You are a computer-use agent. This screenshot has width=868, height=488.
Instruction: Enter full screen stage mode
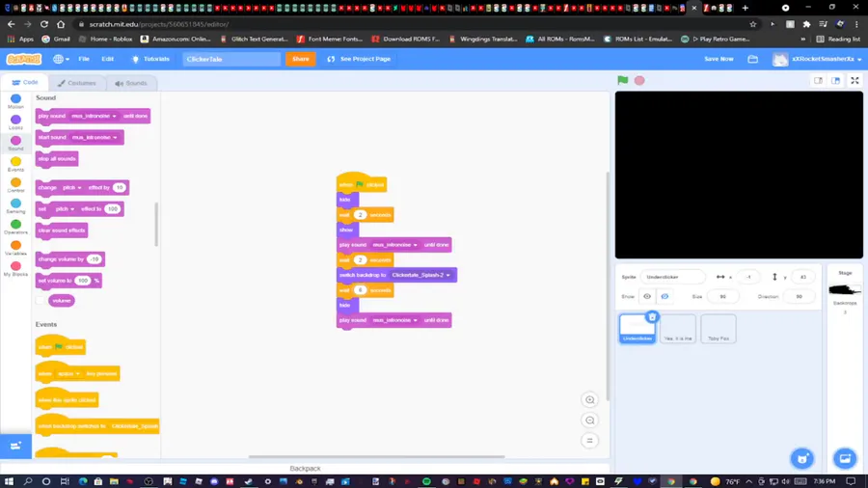point(854,81)
